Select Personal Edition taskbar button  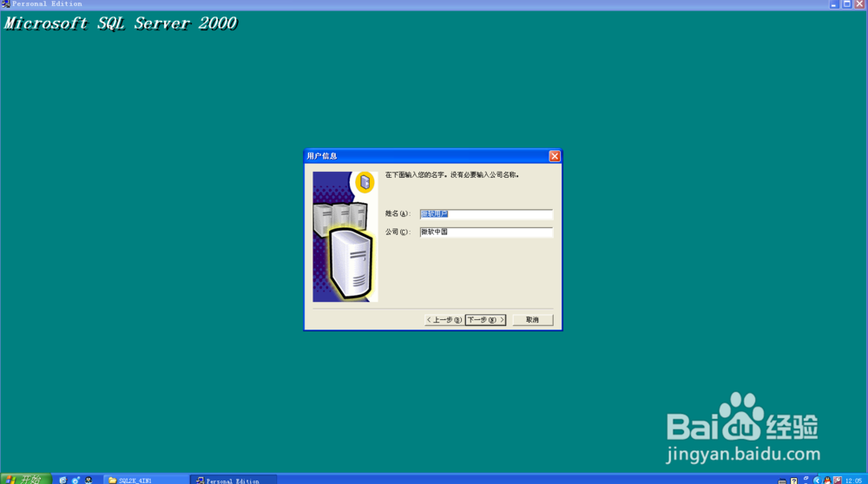(233, 481)
